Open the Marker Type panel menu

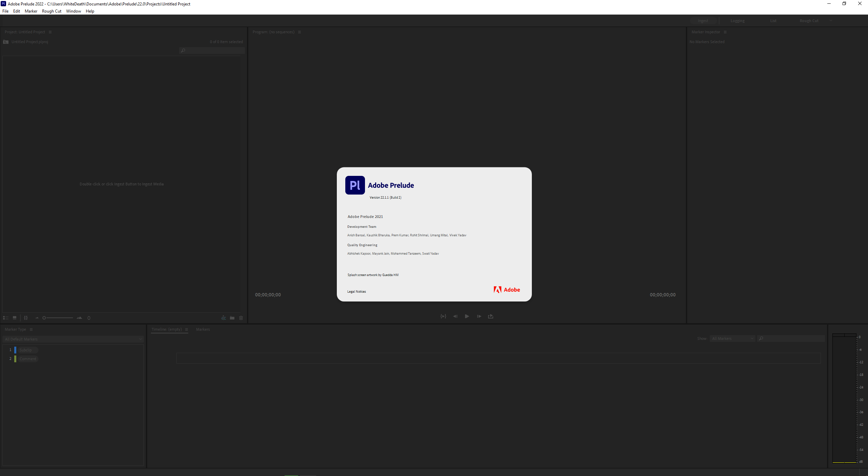tap(31, 329)
